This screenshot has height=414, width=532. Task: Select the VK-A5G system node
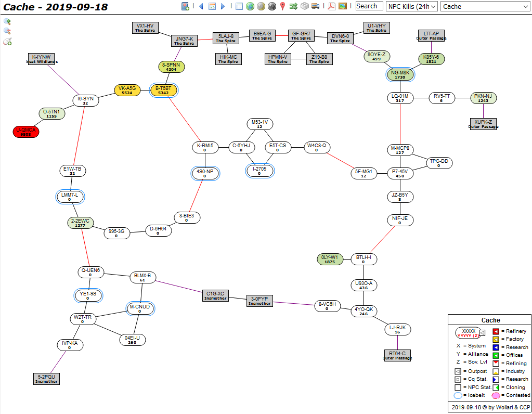[127, 90]
